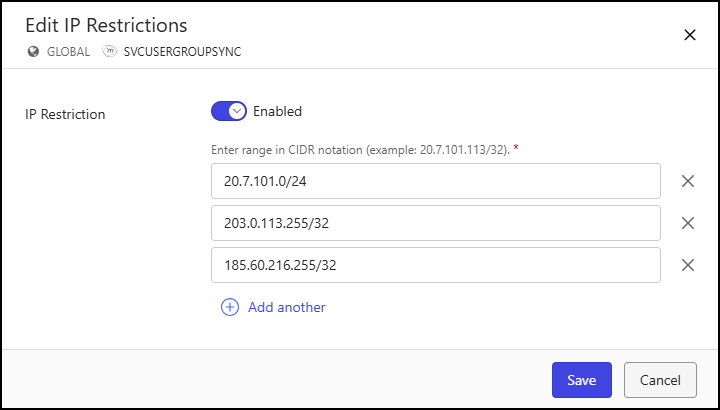
Task: Click the GLOBAL label text
Action: (x=68, y=52)
